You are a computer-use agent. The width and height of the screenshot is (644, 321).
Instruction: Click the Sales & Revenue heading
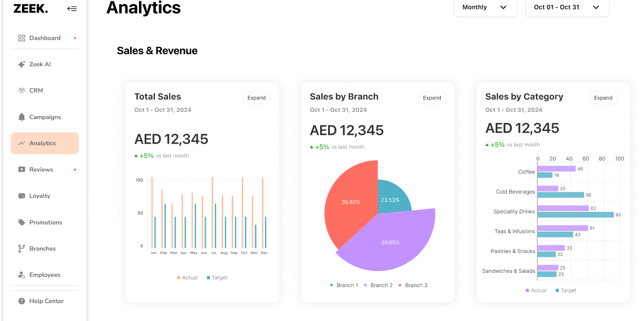pos(157,51)
